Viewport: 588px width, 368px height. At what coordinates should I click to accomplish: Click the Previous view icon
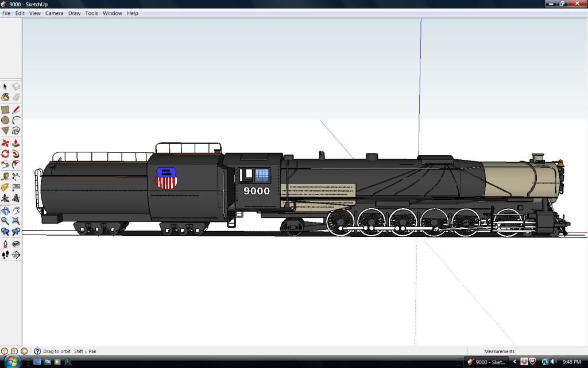pyautogui.click(x=5, y=231)
